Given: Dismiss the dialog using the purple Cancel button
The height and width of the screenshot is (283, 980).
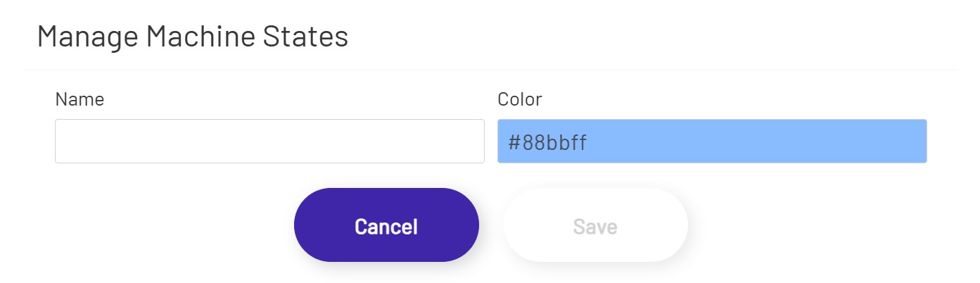Looking at the screenshot, I should [386, 225].
